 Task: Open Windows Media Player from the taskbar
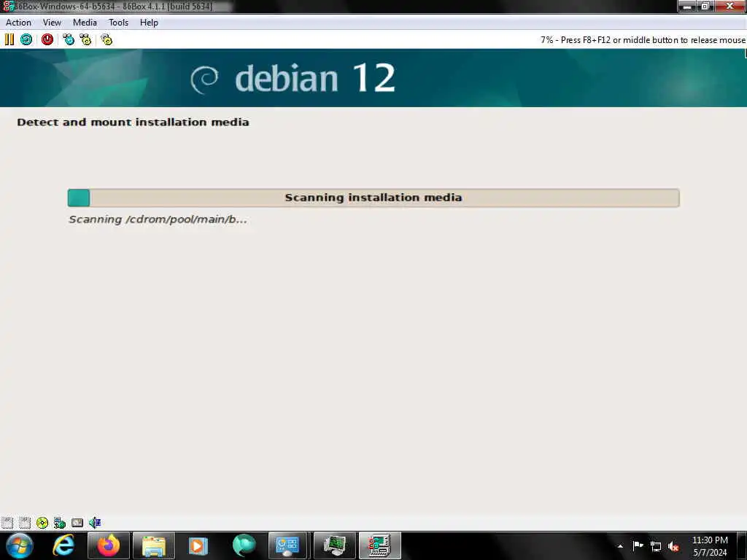[198, 545]
